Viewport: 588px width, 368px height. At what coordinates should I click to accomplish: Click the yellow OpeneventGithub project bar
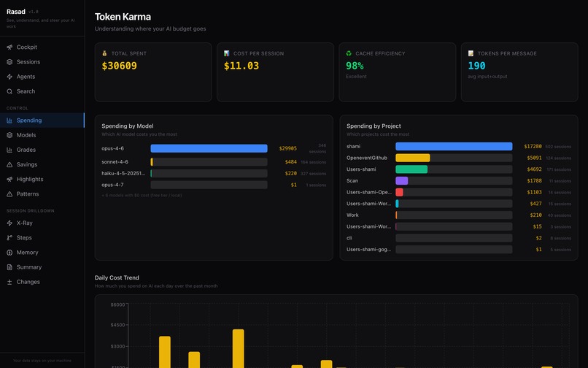tap(412, 158)
